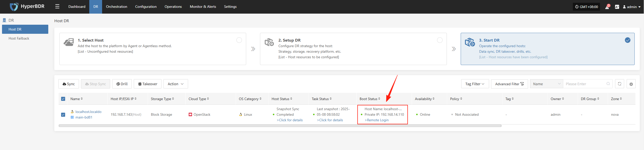This screenshot has width=644, height=150.
Task: Focus the 'Please Enter' search field
Action: coord(585,84)
